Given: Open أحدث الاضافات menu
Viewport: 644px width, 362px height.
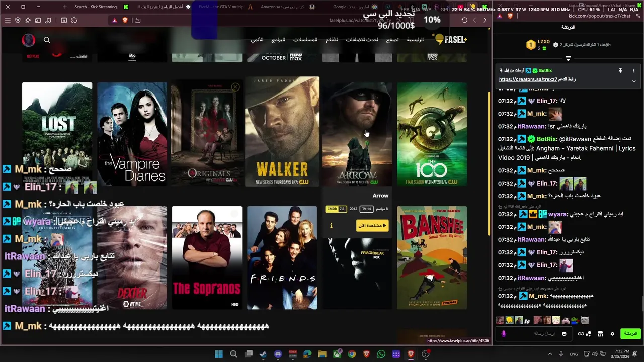Looking at the screenshot, I should point(362,40).
